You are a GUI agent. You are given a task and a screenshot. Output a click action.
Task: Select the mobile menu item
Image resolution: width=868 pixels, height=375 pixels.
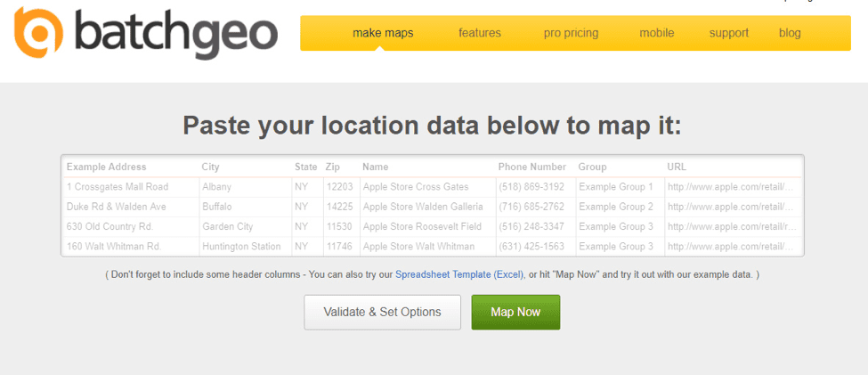click(x=657, y=33)
